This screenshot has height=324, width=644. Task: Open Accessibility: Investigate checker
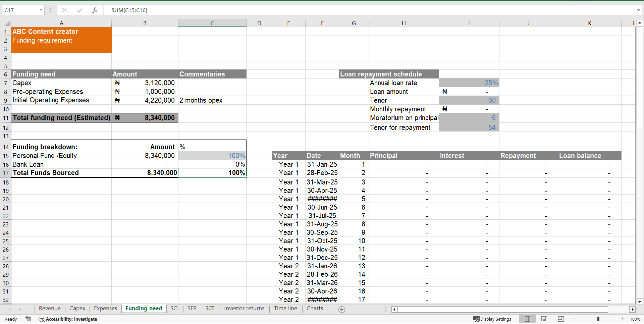(x=68, y=319)
